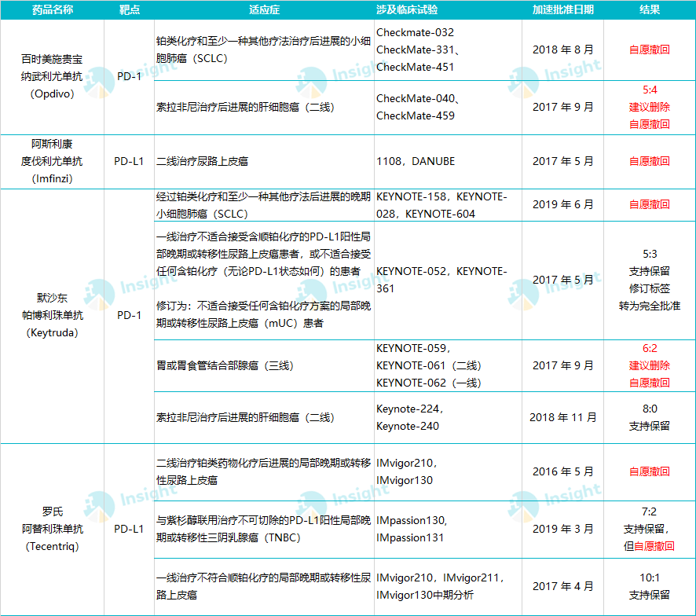Select the 三阴乳腺癌（TNBC） indication cell
Viewport: 696px width, 616px height.
(x=264, y=530)
